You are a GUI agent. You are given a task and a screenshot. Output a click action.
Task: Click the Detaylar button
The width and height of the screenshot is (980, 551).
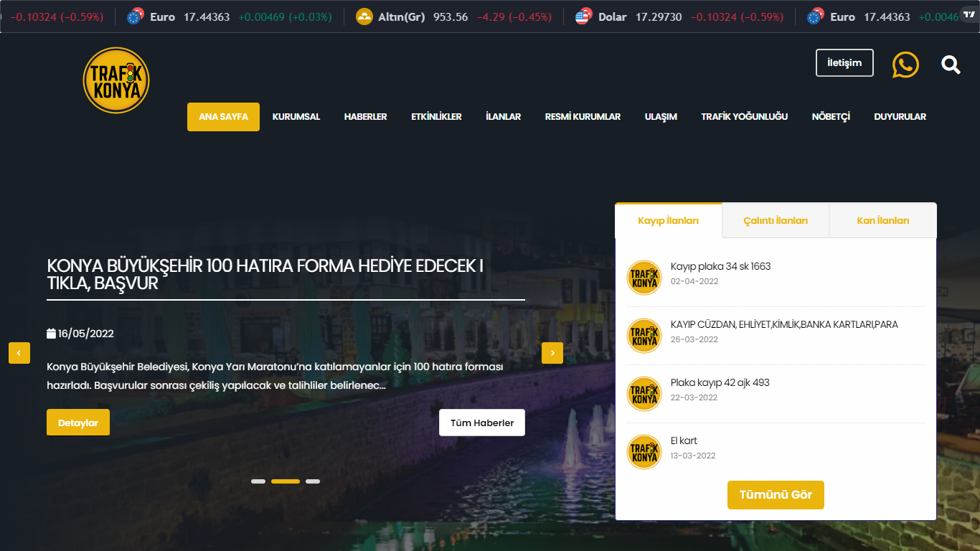point(78,423)
